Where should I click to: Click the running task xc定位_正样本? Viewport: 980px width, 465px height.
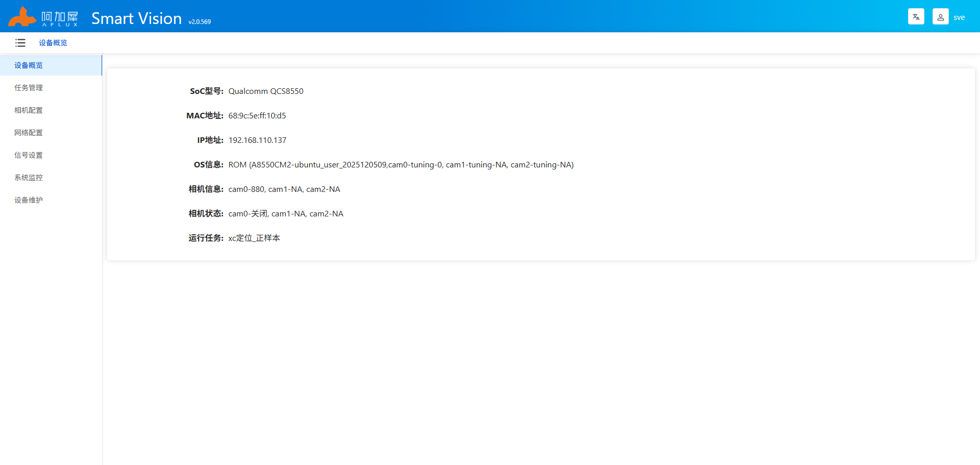tap(254, 238)
